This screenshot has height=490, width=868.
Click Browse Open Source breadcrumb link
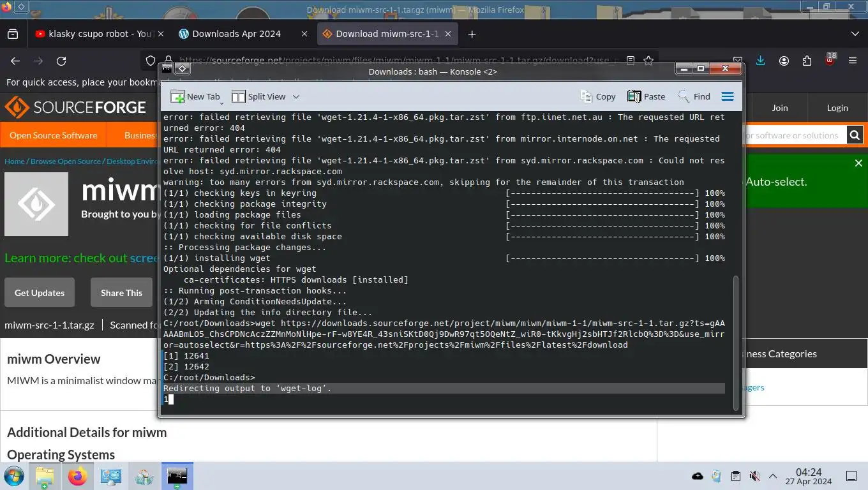coord(66,161)
